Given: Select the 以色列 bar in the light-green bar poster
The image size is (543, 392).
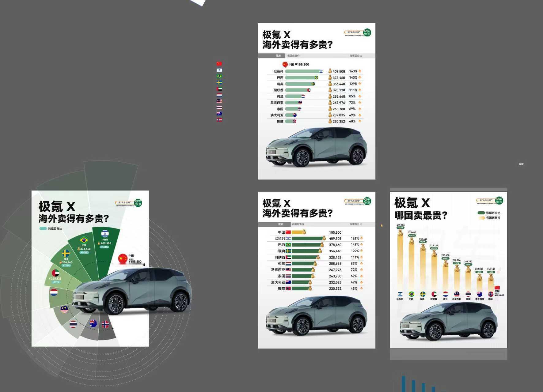Looking at the screenshot, I should [304, 71].
